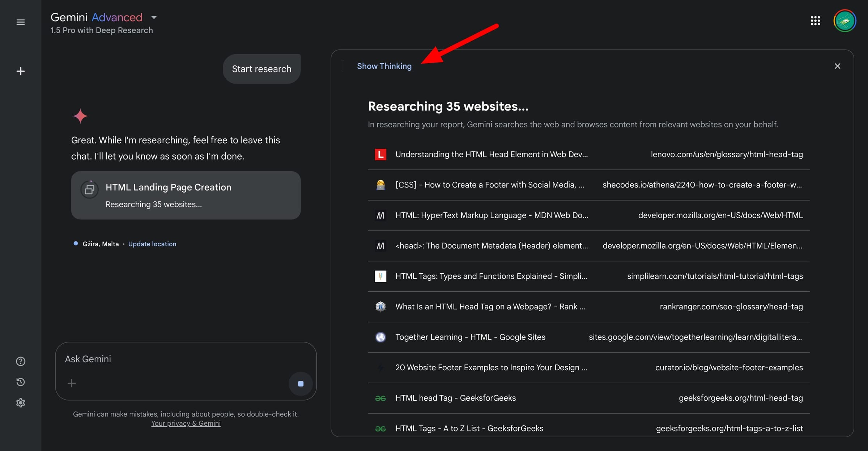Viewport: 868px width, 451px height.
Task: Stop the response with the square button
Action: pos(301,384)
